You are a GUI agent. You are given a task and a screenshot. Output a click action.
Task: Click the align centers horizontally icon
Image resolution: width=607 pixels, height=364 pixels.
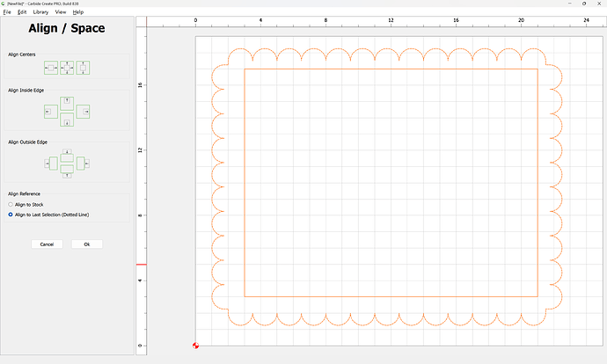50,68
